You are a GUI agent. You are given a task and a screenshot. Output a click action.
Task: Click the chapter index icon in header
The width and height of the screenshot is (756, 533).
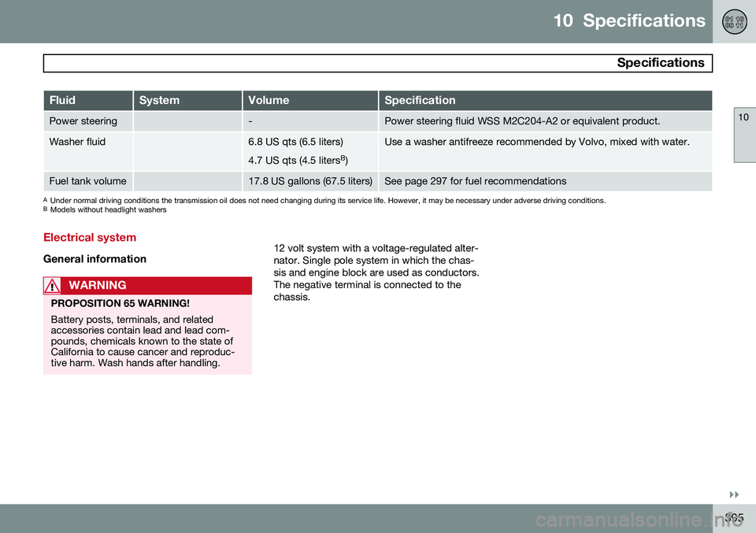[x=734, y=22]
